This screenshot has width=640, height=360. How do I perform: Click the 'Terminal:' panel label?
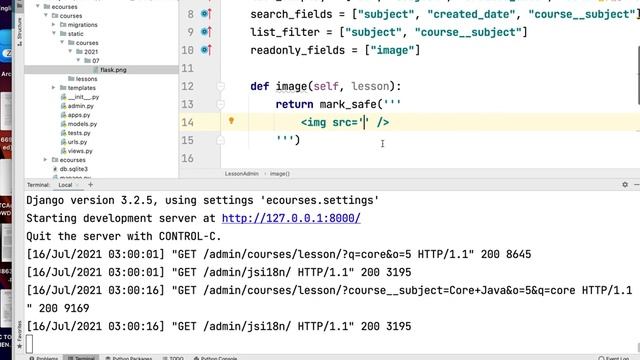click(38, 185)
